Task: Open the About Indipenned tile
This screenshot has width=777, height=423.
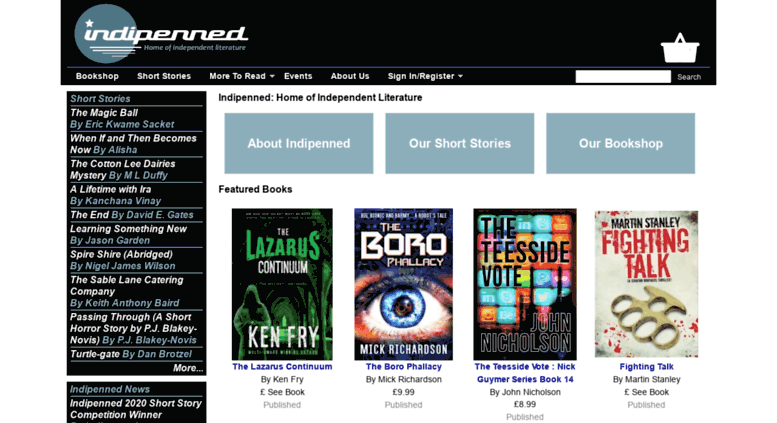Action: [299, 143]
